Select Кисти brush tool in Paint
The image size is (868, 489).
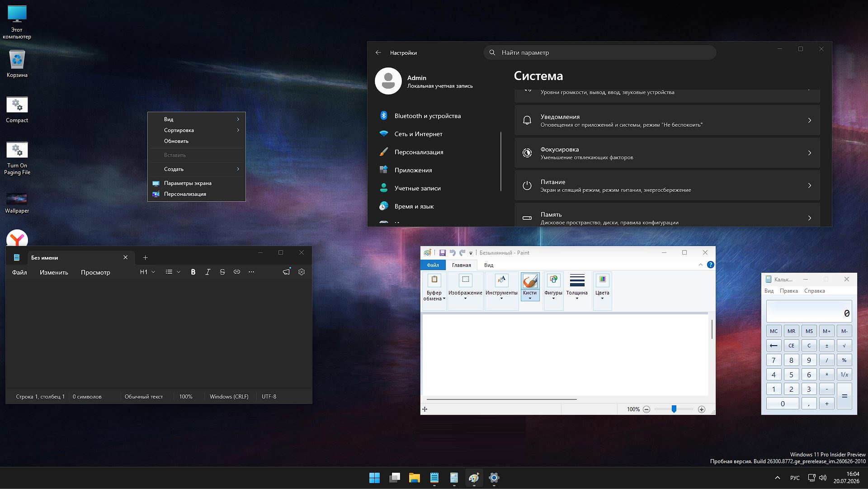click(x=530, y=286)
